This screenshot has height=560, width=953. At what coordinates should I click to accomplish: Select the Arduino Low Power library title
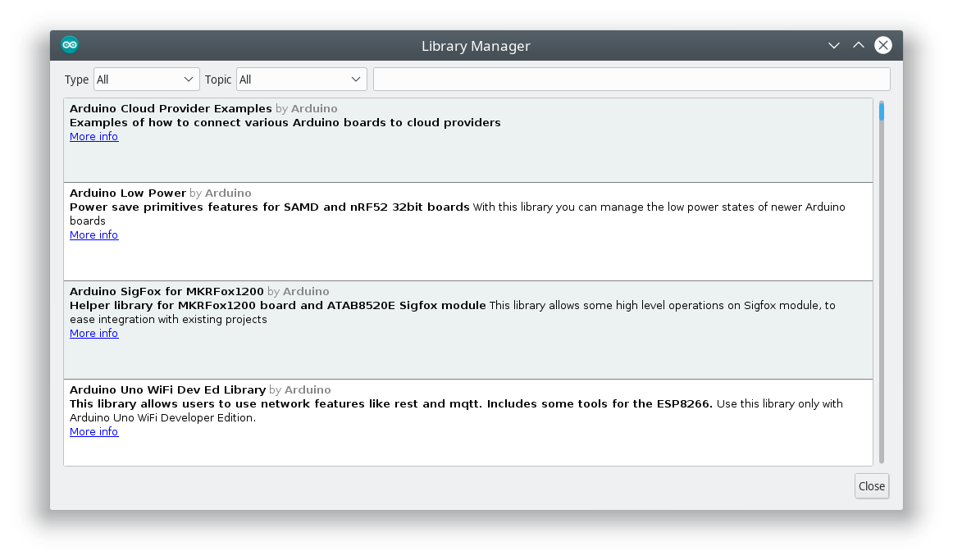128,193
